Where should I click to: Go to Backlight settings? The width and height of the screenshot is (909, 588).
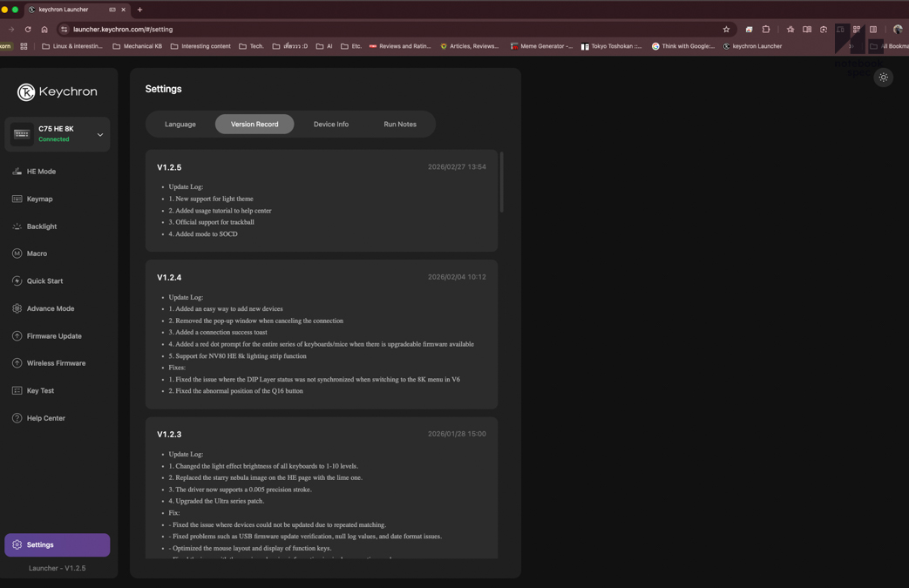(41, 226)
